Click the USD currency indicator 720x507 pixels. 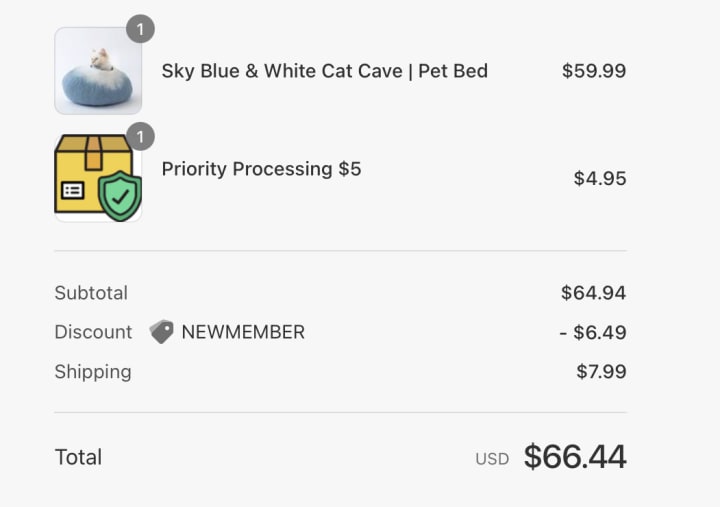pos(492,459)
